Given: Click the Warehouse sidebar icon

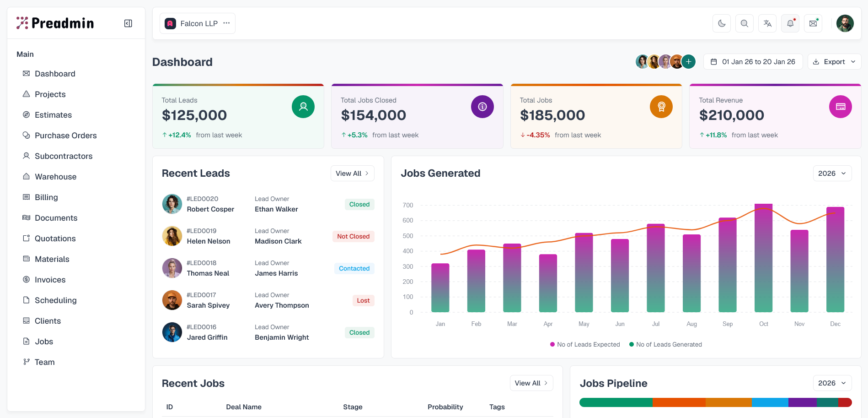Looking at the screenshot, I should (x=27, y=176).
